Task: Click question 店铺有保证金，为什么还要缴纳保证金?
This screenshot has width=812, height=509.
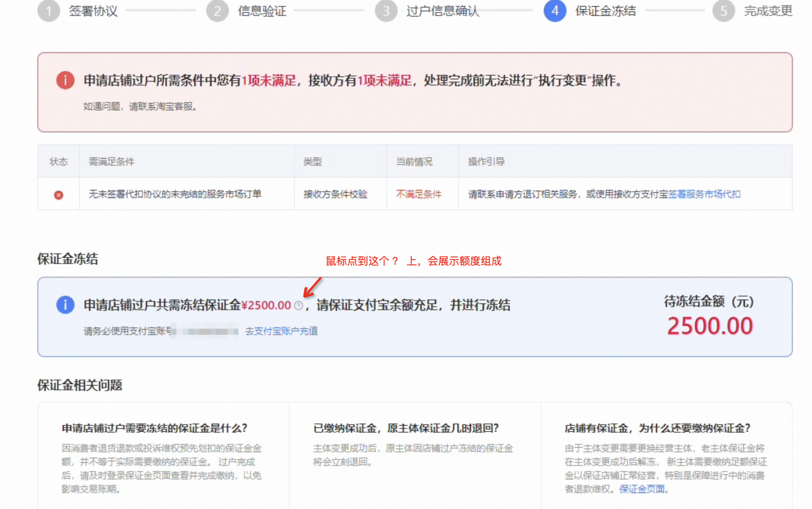Action: pyautogui.click(x=658, y=428)
